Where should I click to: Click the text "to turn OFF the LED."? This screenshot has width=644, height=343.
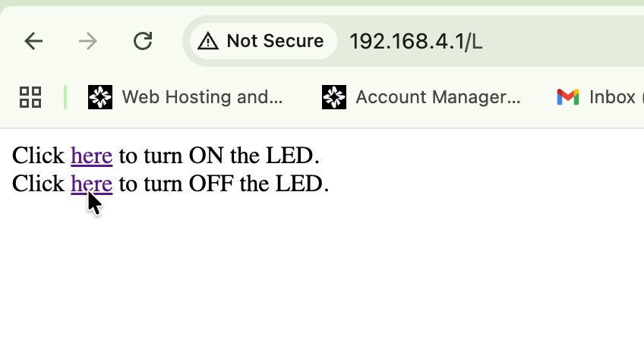pyautogui.click(x=224, y=184)
